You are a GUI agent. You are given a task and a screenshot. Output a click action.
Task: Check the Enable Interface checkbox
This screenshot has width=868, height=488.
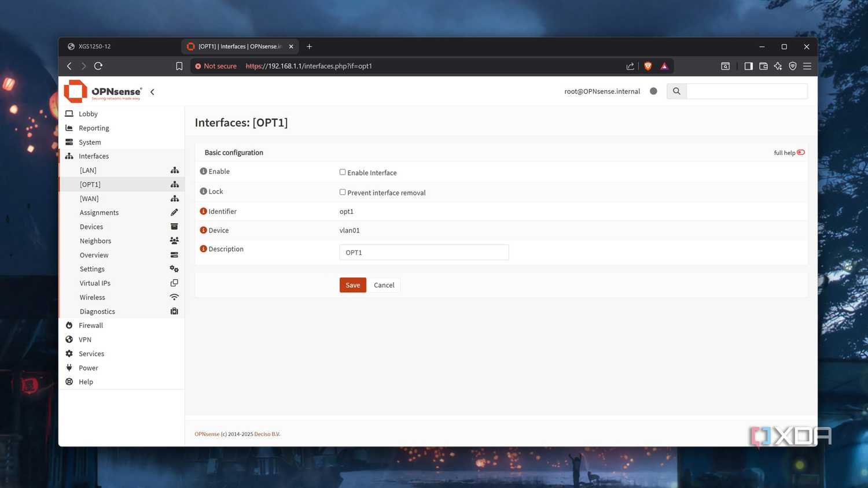coord(343,172)
